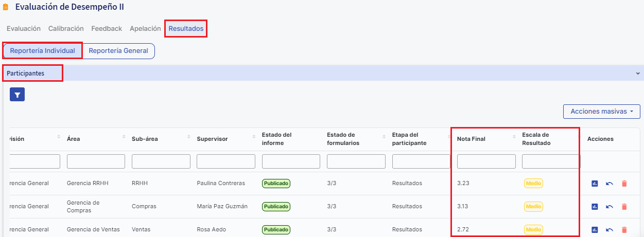Select the Reportería Individual view
This screenshot has height=237, width=644.
point(42,51)
